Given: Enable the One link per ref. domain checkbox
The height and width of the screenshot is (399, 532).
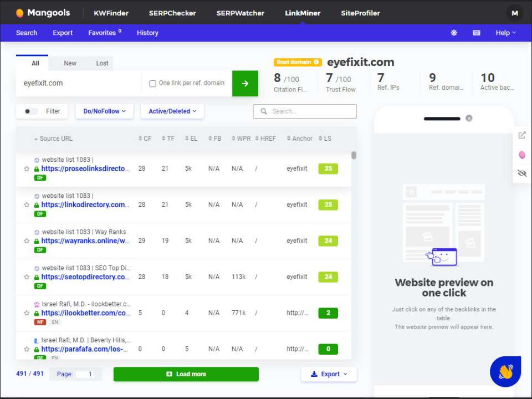Looking at the screenshot, I should point(153,83).
